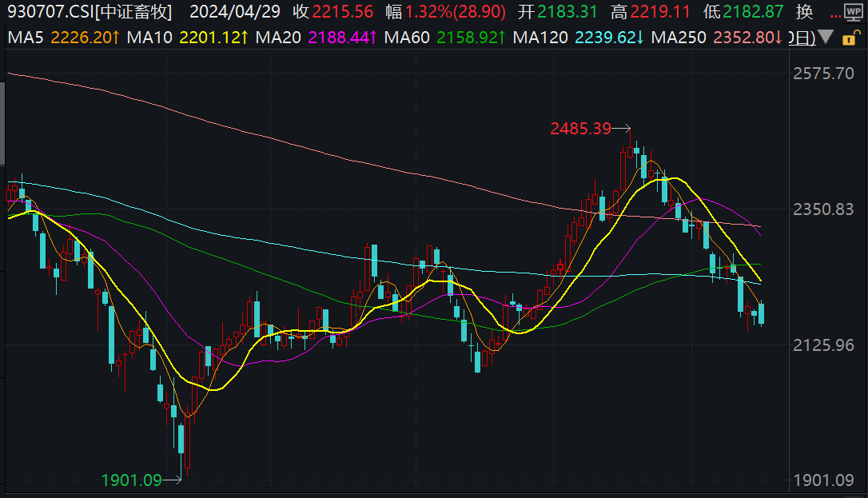The image size is (868, 498).
Task: Open the underlined 日 period link
Action: pyautogui.click(x=802, y=38)
